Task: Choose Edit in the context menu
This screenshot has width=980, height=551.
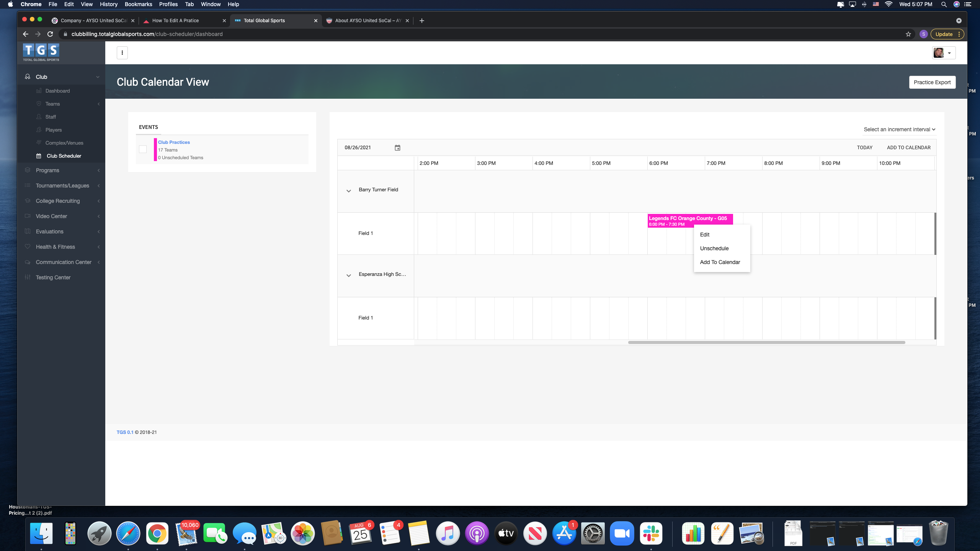Action: tap(722, 235)
